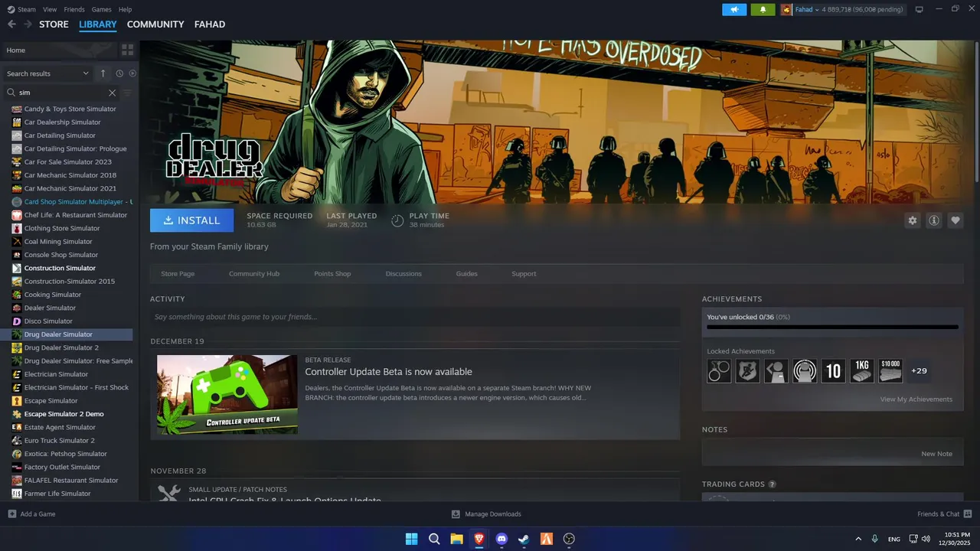Enter Big Picture mode via monitor icon
This screenshot has height=551, width=980.
(920, 9)
